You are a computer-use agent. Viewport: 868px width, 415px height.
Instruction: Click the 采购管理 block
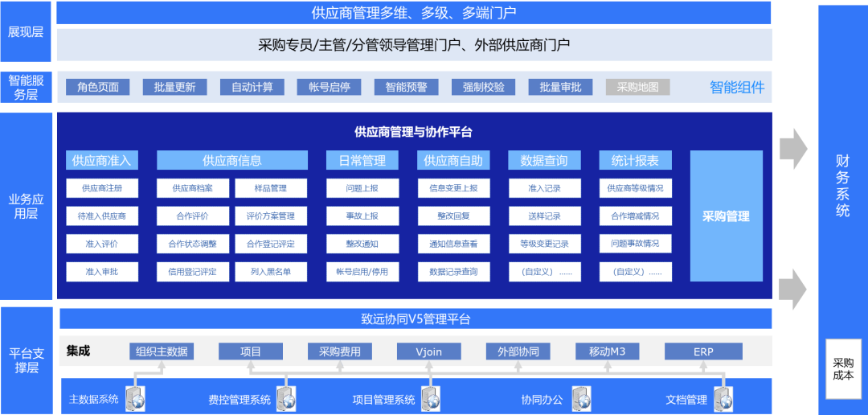pos(727,216)
